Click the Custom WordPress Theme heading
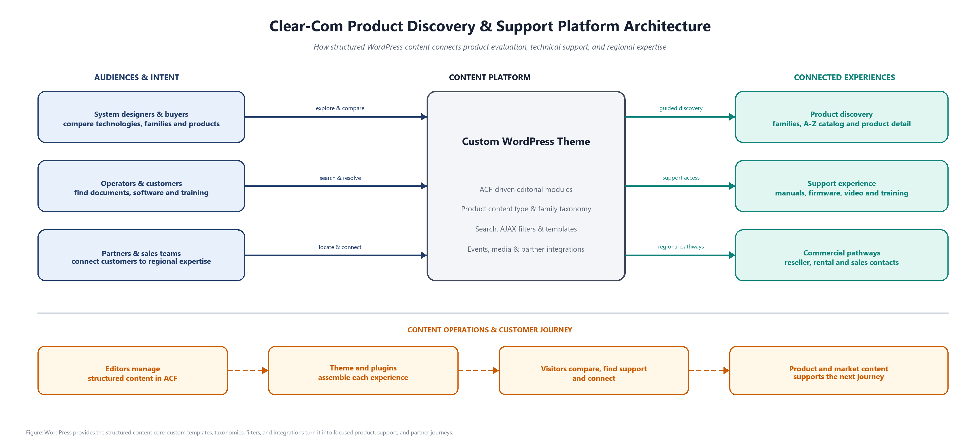 (526, 142)
